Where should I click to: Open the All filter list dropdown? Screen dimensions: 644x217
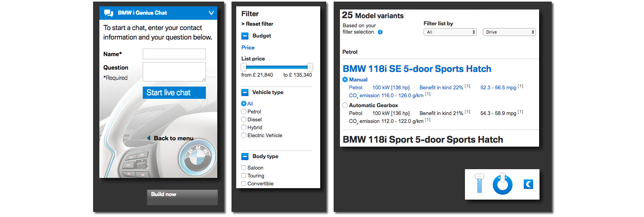point(450,32)
